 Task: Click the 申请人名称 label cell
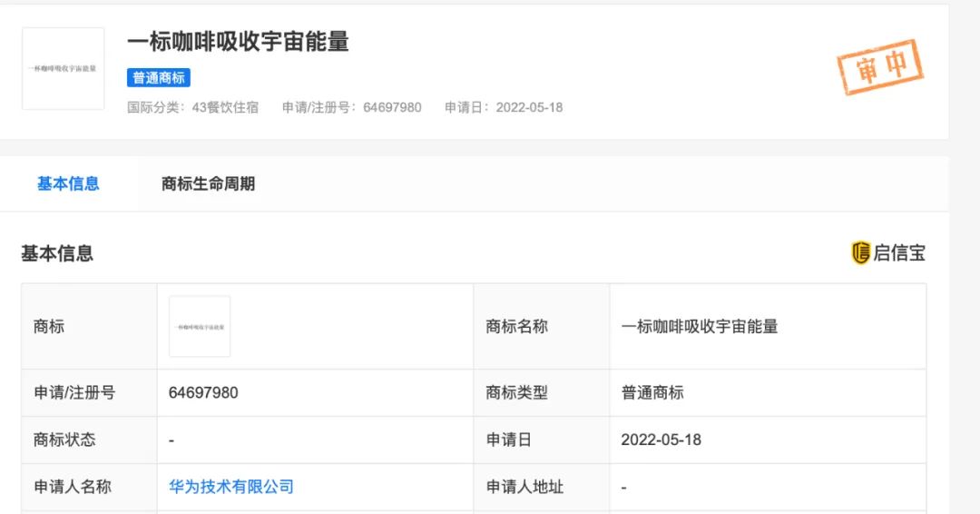(73, 487)
